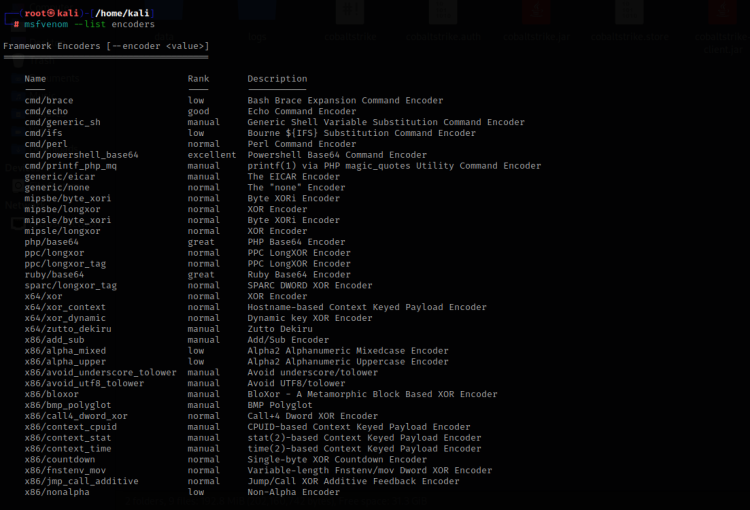Select the 'x86/alpha_mixed' encoder name

point(66,351)
